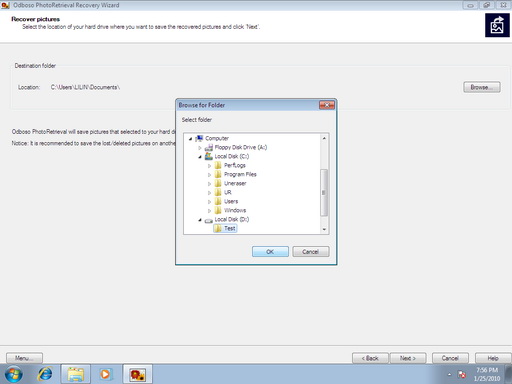Expand the Users folder node
Viewport: 512px width, 384px height.
point(209,202)
